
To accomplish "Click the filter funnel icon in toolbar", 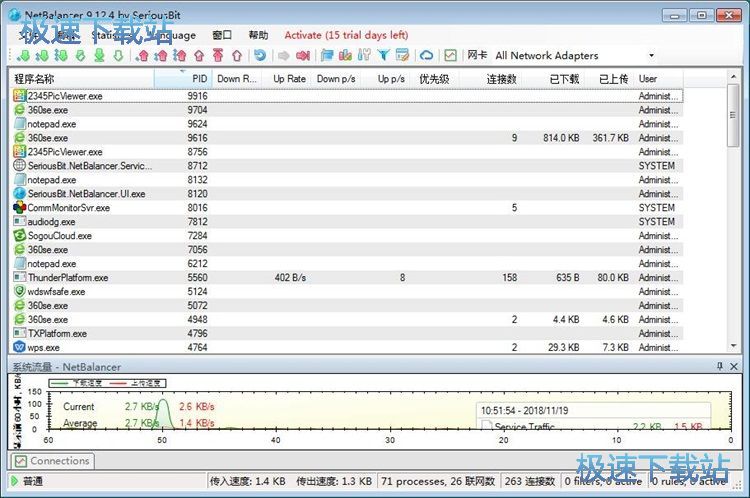I will tap(383, 56).
